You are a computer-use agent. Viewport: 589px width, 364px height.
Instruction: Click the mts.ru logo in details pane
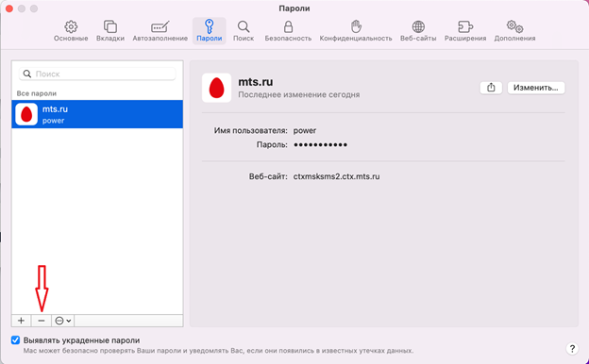(216, 88)
